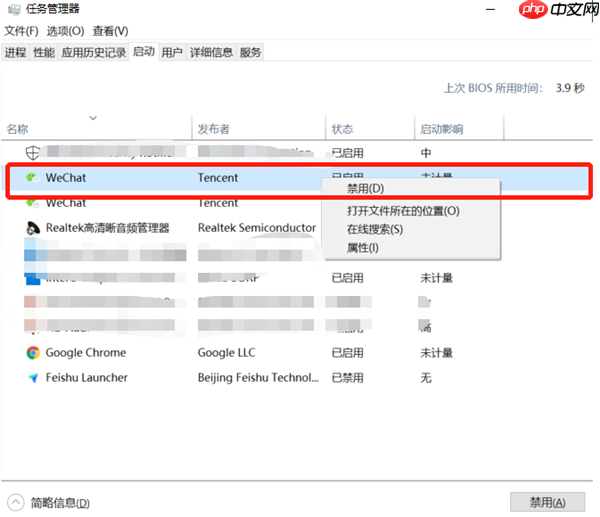Open the 查看(V) menu
Screen dimensions: 600x517
[x=111, y=31]
